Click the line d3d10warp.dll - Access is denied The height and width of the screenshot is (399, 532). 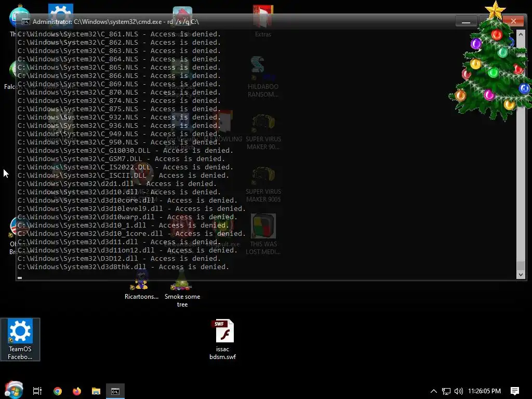[x=128, y=217]
